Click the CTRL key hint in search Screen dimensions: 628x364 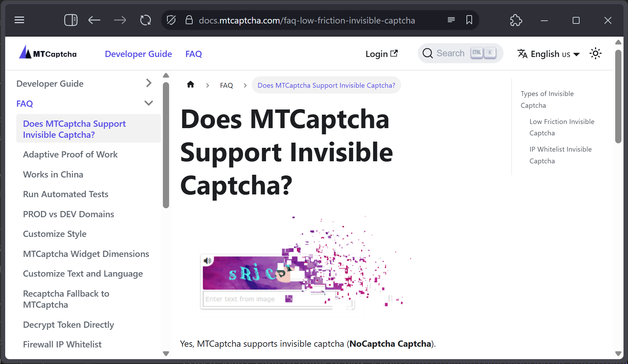pos(477,52)
